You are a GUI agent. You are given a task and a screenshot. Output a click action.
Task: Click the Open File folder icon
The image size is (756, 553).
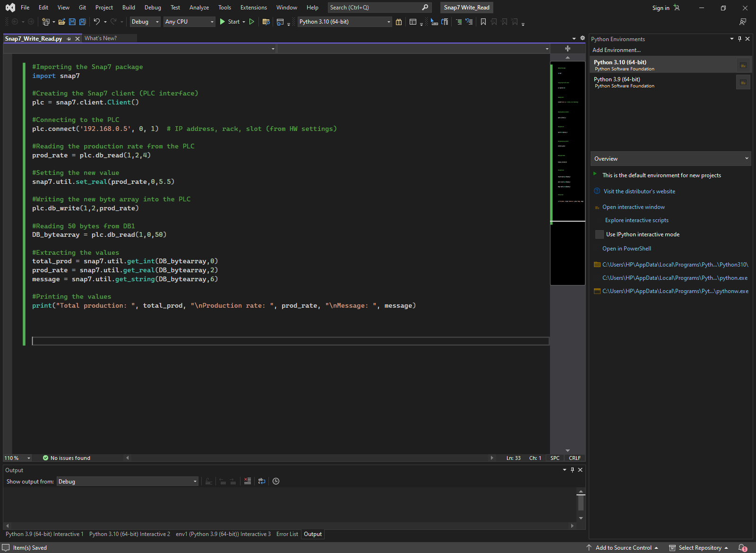click(x=61, y=22)
